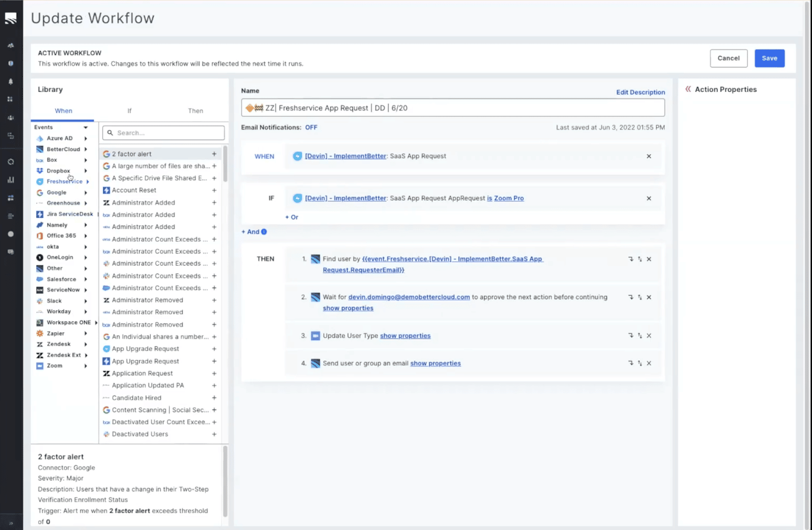Screen dimensions: 812x530
Task: Expand the Salesforce connector
Action: tap(86, 279)
